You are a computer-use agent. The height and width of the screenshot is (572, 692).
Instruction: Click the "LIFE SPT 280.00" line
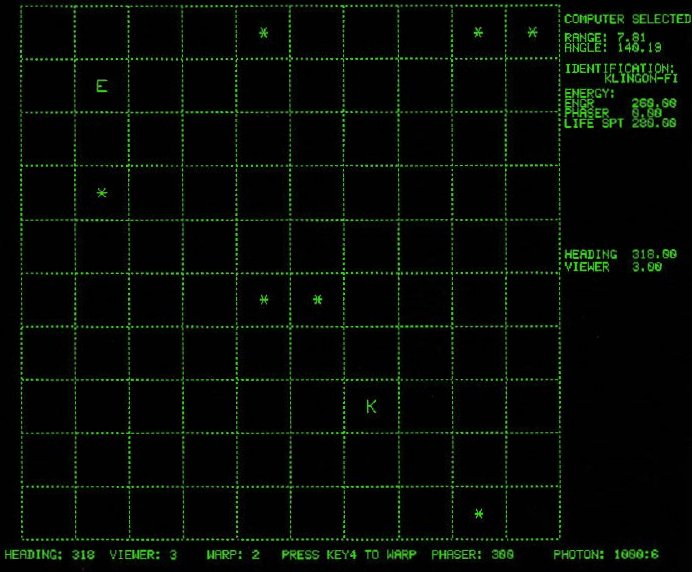click(620, 123)
